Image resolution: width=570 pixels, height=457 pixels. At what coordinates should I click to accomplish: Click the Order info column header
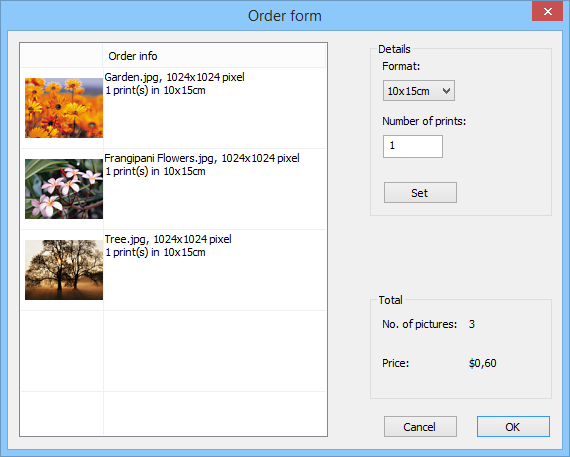pyautogui.click(x=214, y=56)
